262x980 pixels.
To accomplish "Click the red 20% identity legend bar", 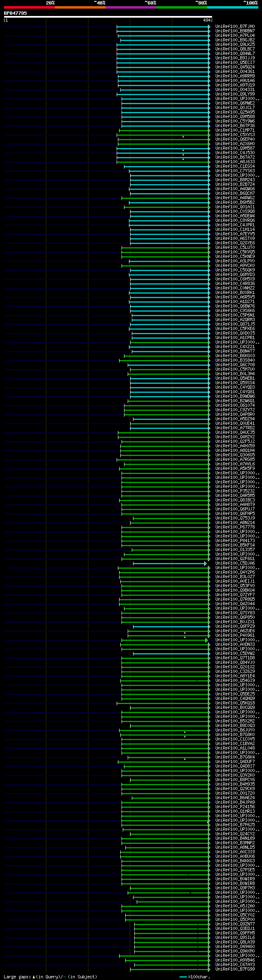I will (x=29, y=7).
